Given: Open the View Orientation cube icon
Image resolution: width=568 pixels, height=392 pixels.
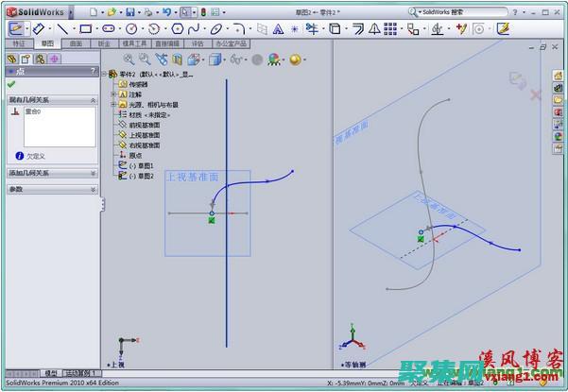Looking at the screenshot, I should tap(215, 60).
